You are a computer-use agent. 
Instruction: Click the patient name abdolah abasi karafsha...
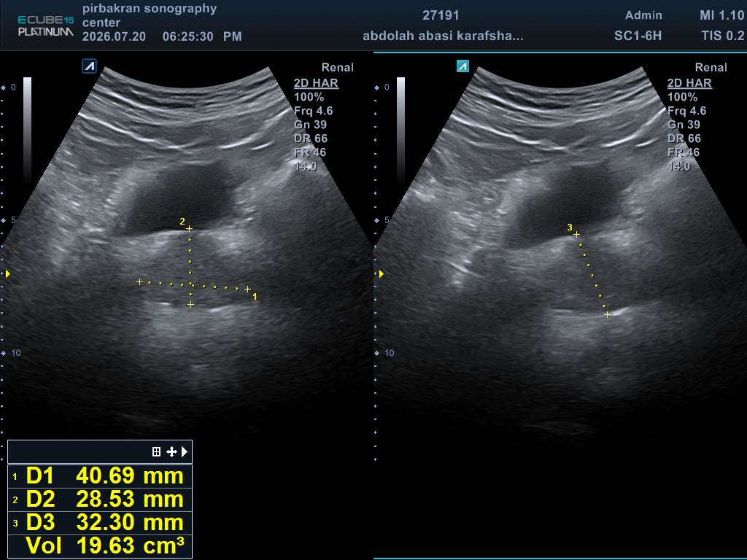coord(443,36)
